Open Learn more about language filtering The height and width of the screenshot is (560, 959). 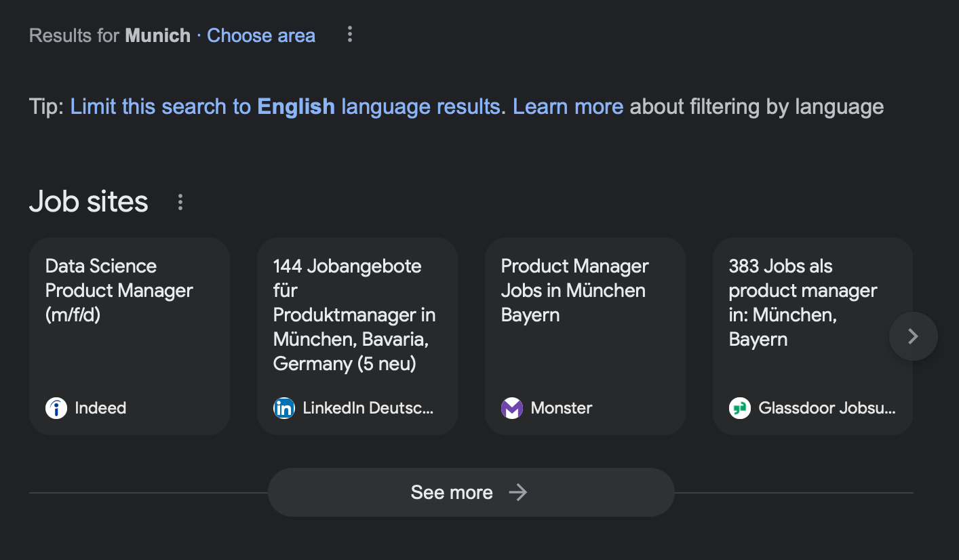568,107
